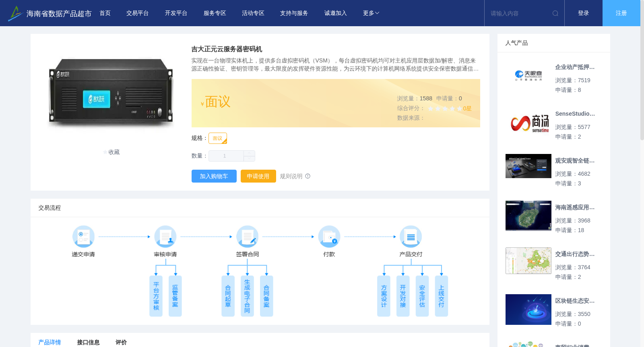Image resolution: width=644 pixels, height=347 pixels.
Task: Select the 面议 specification option
Action: [218, 138]
